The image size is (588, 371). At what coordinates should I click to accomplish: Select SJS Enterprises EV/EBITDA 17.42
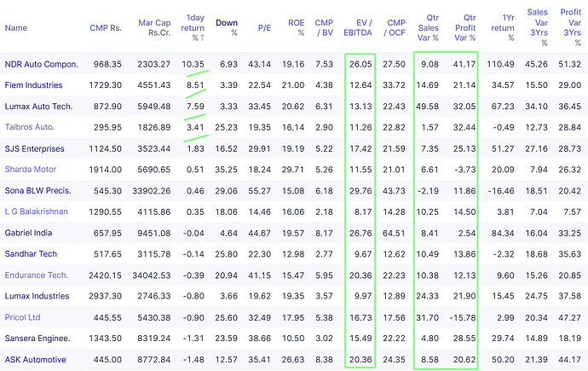point(360,148)
